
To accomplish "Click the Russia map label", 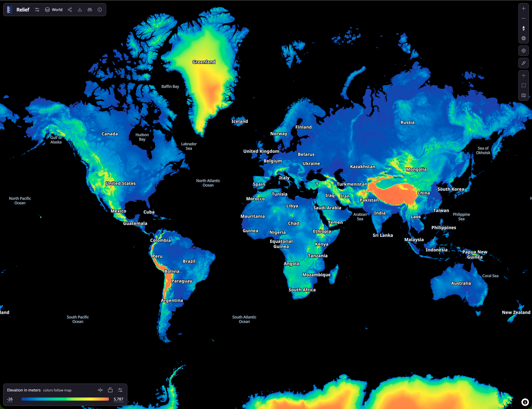I will [x=407, y=123].
